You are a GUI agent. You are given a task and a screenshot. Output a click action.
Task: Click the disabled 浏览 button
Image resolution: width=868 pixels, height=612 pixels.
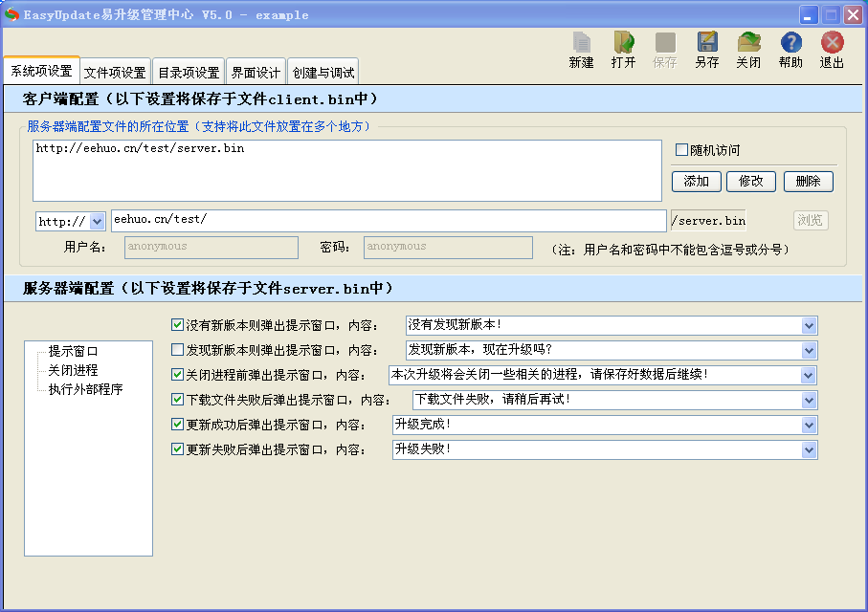(x=811, y=220)
